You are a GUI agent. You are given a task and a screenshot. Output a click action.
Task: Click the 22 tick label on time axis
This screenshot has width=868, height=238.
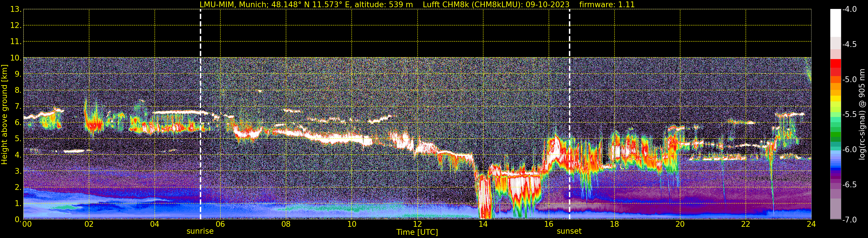tap(746, 224)
